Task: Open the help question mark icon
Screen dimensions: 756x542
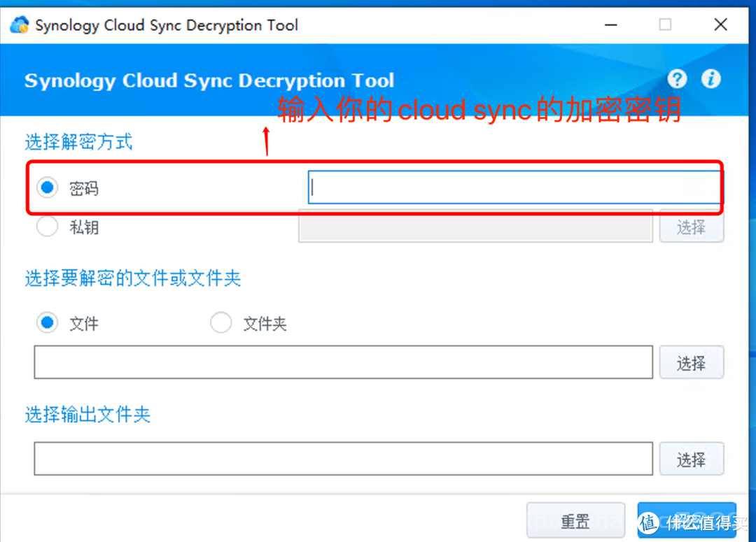Action: point(678,78)
